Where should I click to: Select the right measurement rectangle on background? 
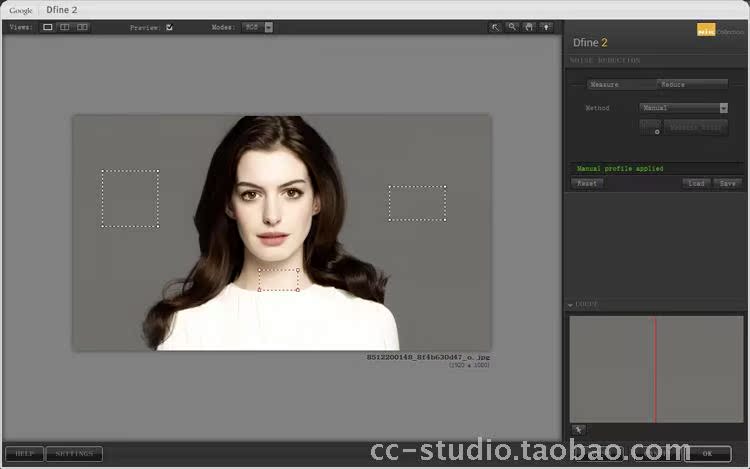418,204
